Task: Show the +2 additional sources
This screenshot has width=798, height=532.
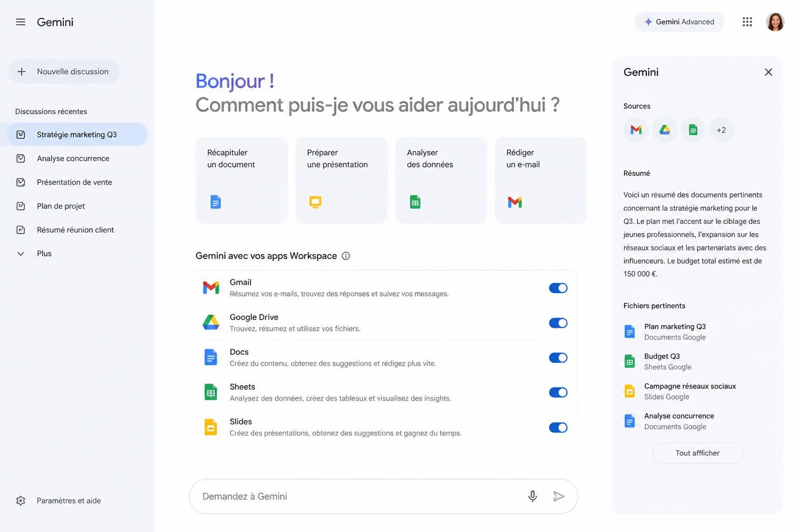Action: [721, 130]
